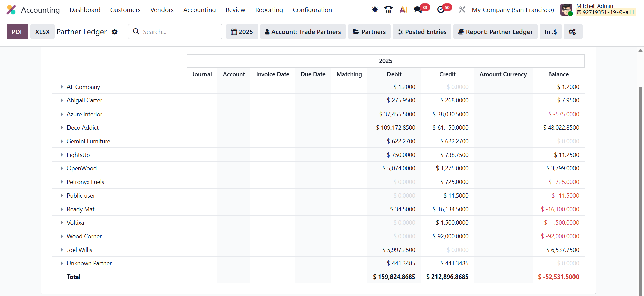This screenshot has width=644, height=296.
Task: Open the VoIP phone dialer icon
Action: (x=388, y=10)
